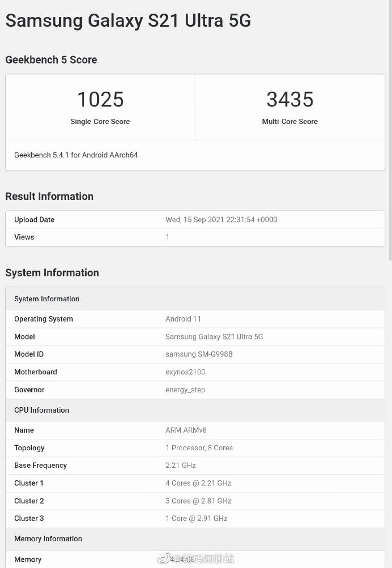Select the model value Samsung Galaxy S21 Ultra 5G
392x568 pixels.
[x=214, y=337]
